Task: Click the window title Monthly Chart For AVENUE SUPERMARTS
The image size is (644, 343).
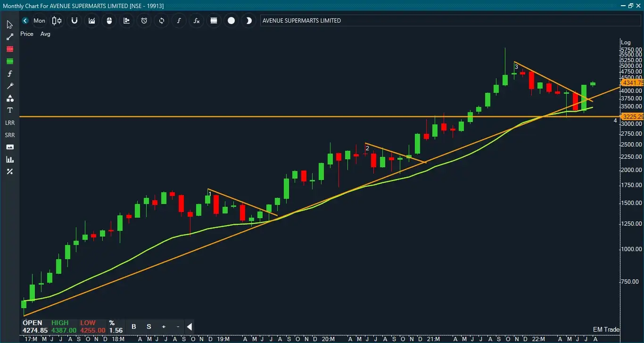Action: pos(83,6)
